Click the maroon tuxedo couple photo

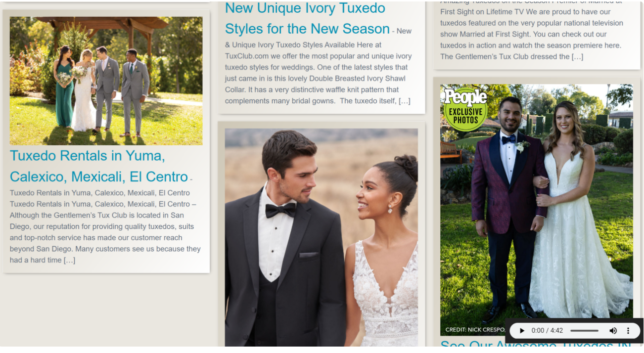click(536, 208)
